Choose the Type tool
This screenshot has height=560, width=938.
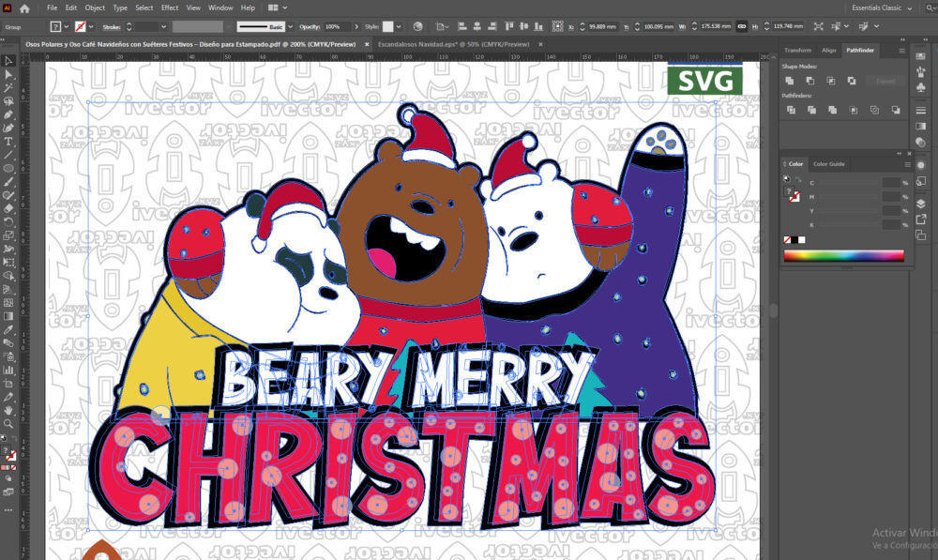(8, 142)
